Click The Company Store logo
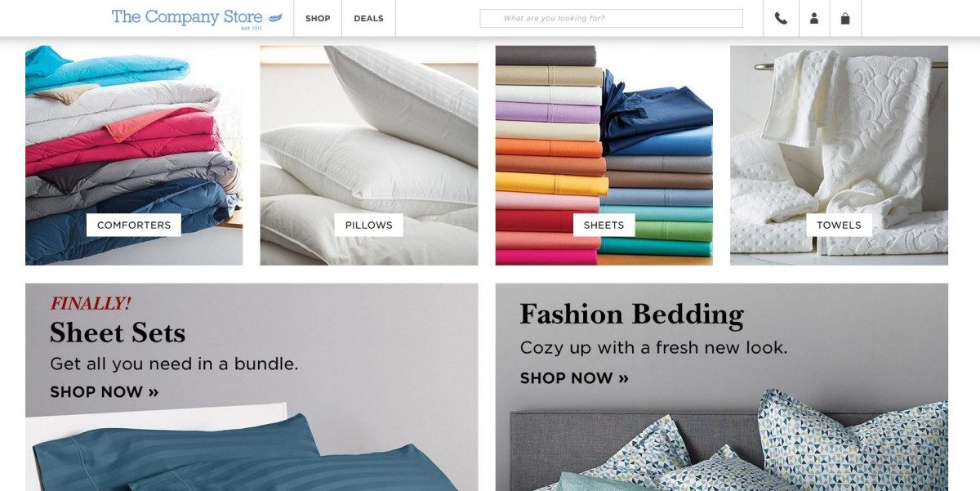 (197, 18)
